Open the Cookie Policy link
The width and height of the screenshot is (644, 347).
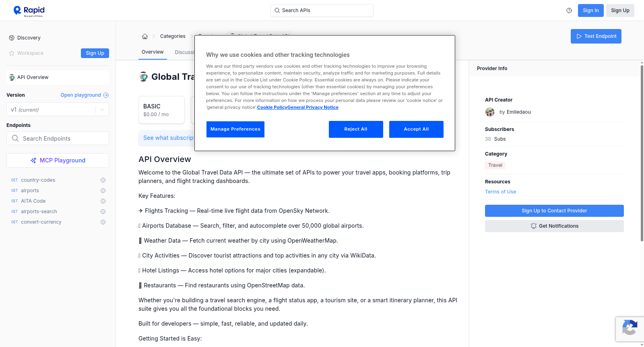pyautogui.click(x=272, y=107)
